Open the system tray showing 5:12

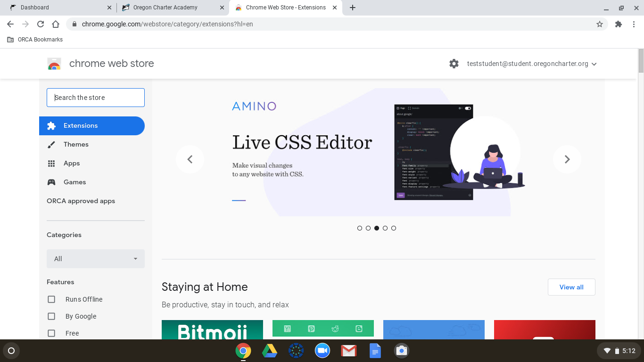pyautogui.click(x=619, y=351)
